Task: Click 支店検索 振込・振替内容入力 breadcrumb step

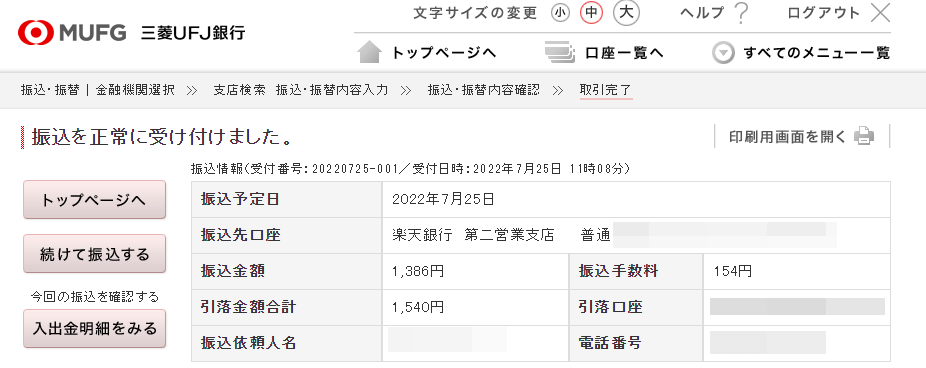Action: pyautogui.click(x=301, y=90)
